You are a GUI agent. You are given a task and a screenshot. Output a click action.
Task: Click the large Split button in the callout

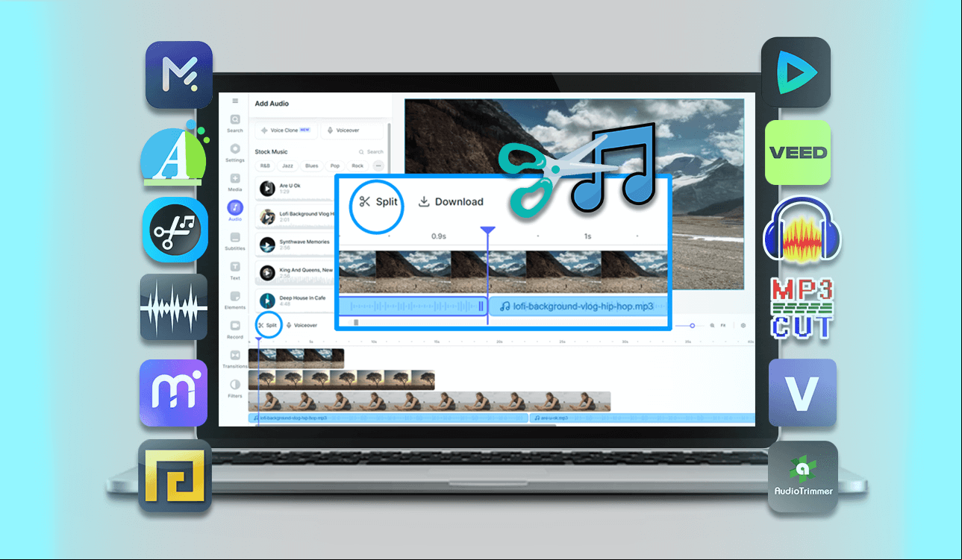tap(378, 201)
